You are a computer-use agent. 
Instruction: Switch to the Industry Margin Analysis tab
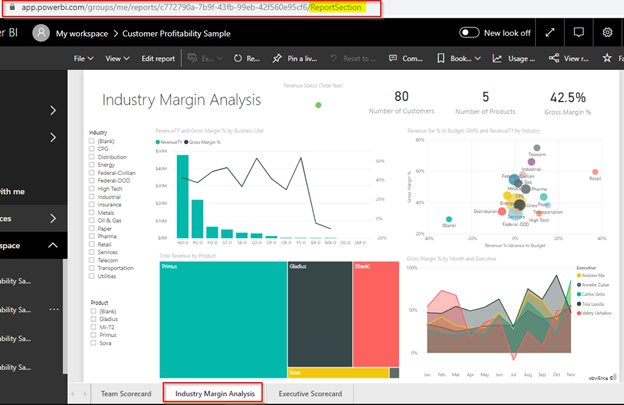click(x=213, y=393)
